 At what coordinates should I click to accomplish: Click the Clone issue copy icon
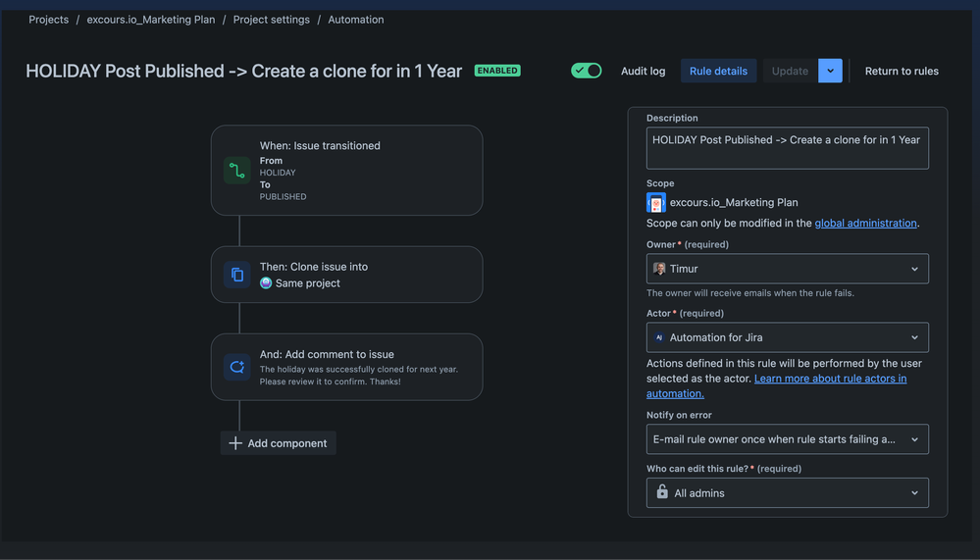click(236, 275)
